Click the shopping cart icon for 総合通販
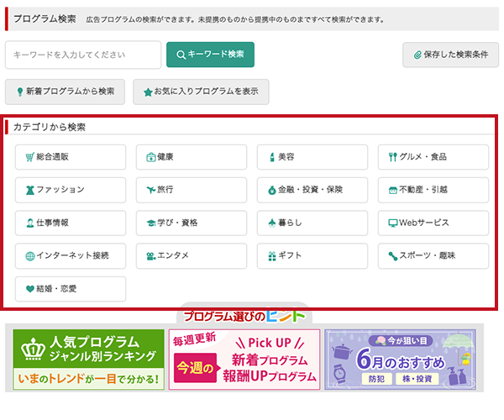 click(30, 157)
